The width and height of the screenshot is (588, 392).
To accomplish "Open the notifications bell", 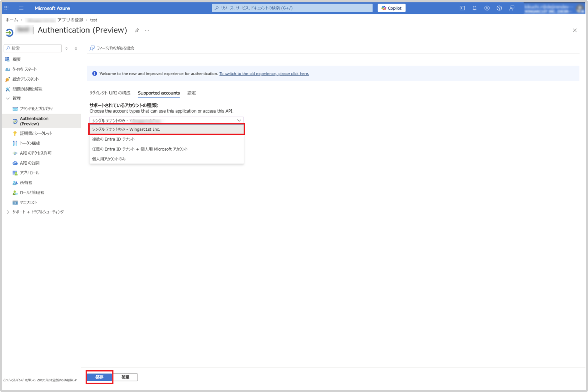I will tap(474, 8).
